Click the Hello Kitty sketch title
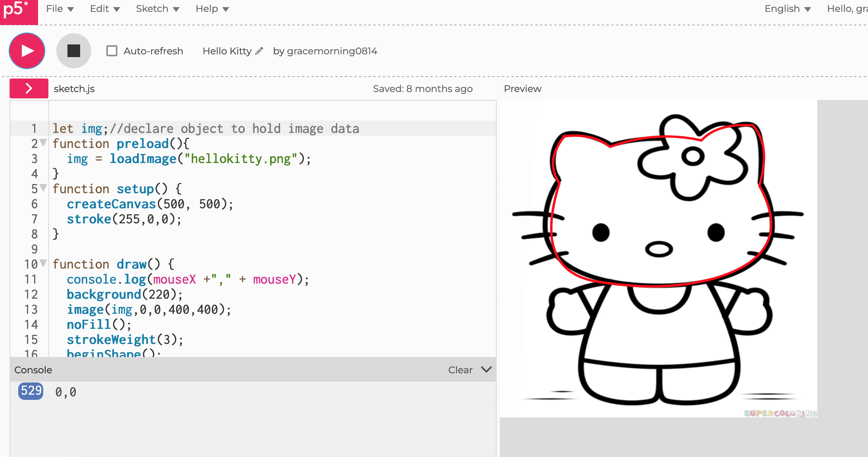The image size is (868, 457). click(x=227, y=51)
